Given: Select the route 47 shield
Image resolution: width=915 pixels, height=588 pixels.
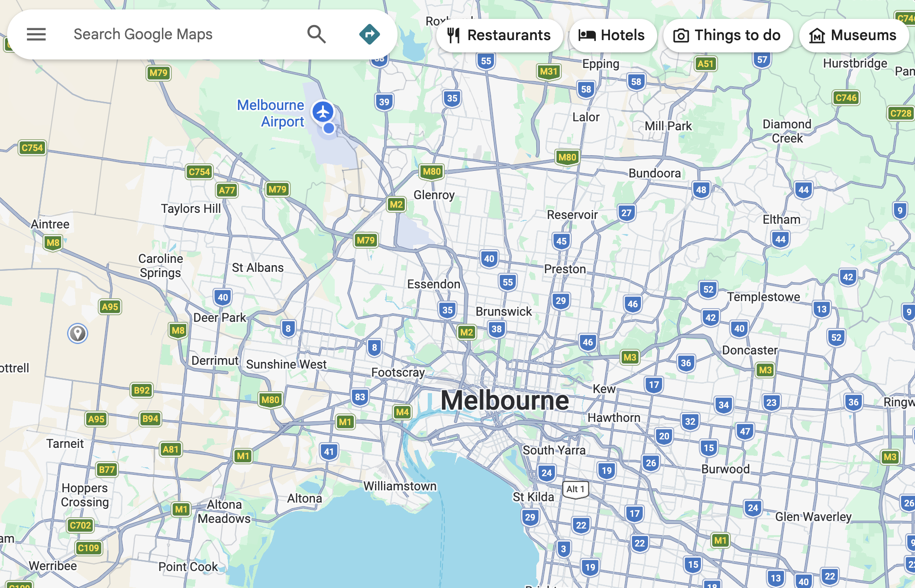Looking at the screenshot, I should (x=745, y=431).
